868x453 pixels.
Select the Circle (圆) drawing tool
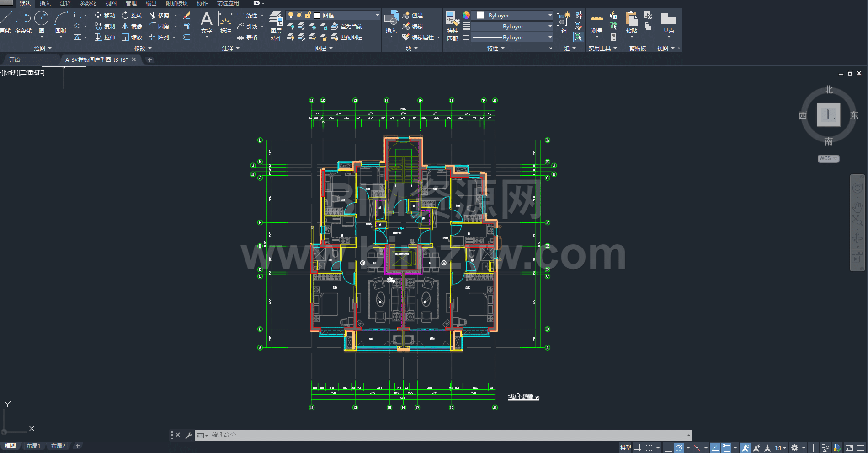(41, 23)
